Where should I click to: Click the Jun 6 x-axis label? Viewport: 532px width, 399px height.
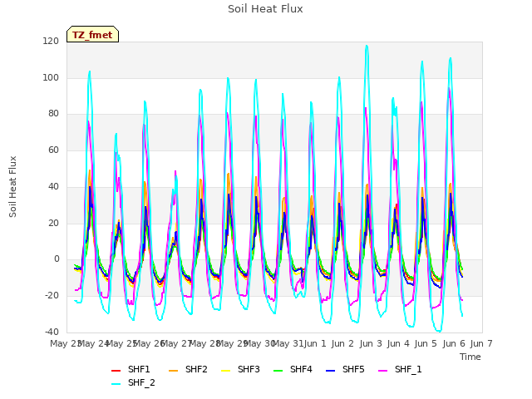point(454,343)
